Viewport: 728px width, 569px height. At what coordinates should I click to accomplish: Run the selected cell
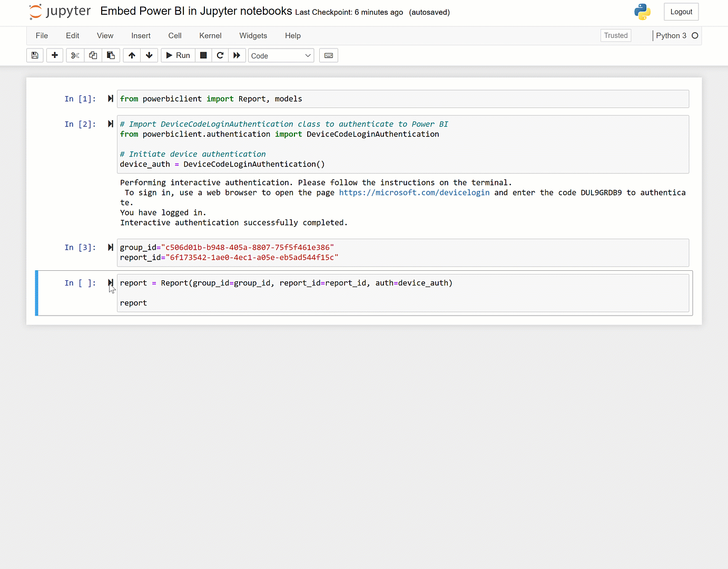pyautogui.click(x=178, y=55)
